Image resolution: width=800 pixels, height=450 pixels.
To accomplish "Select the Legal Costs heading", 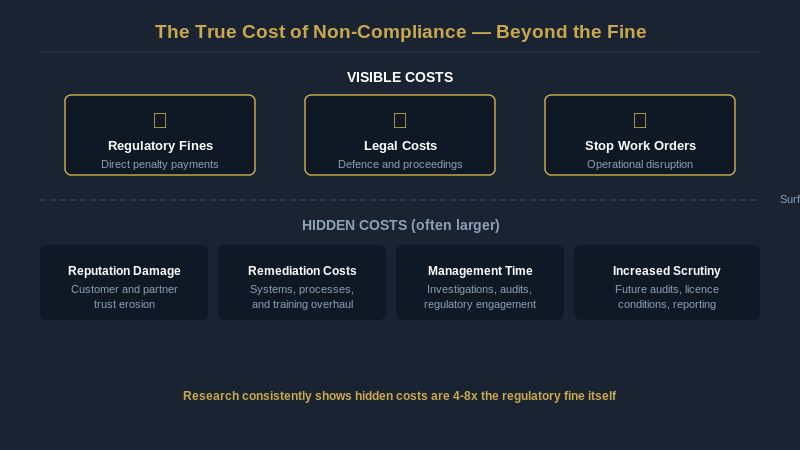I will (x=401, y=146).
